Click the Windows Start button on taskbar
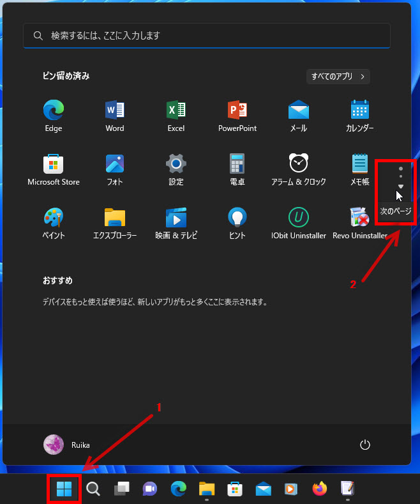This screenshot has height=504, width=420. tap(64, 489)
